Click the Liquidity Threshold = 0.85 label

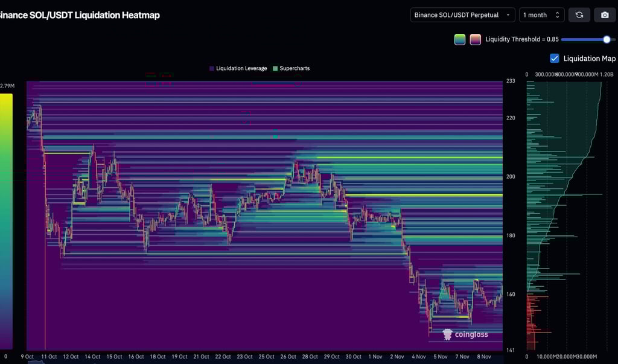point(522,39)
